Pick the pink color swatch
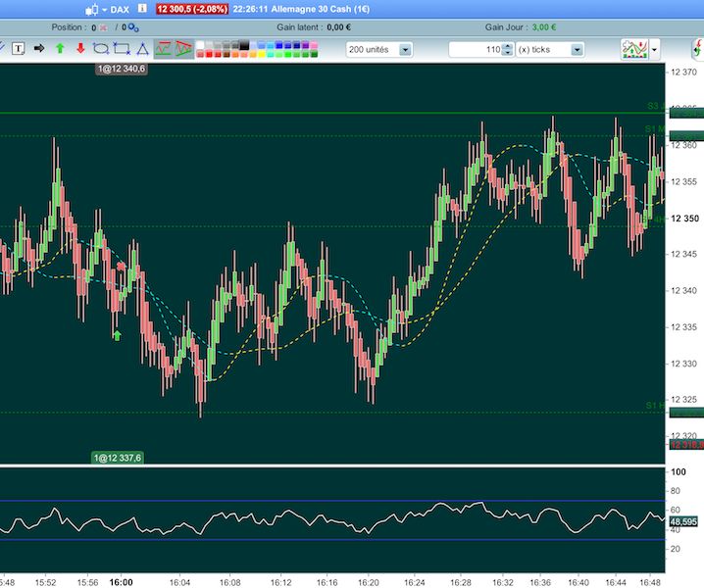 click(314, 45)
